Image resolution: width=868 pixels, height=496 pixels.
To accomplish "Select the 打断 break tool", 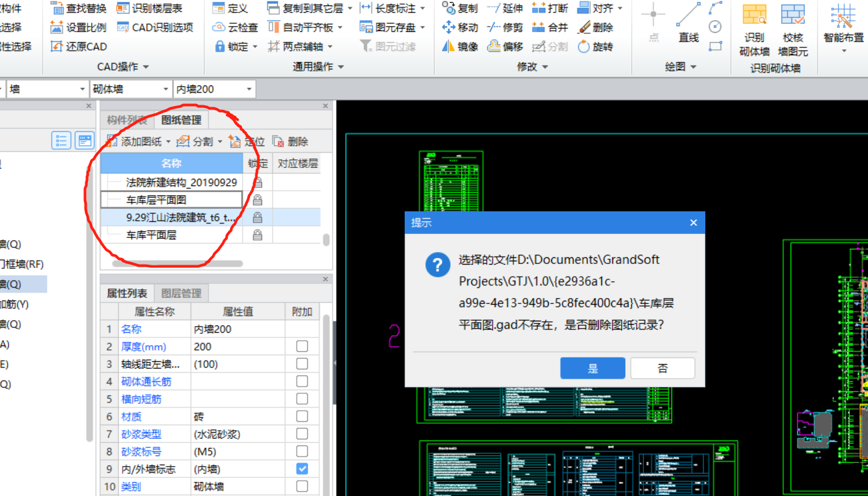I will (550, 8).
